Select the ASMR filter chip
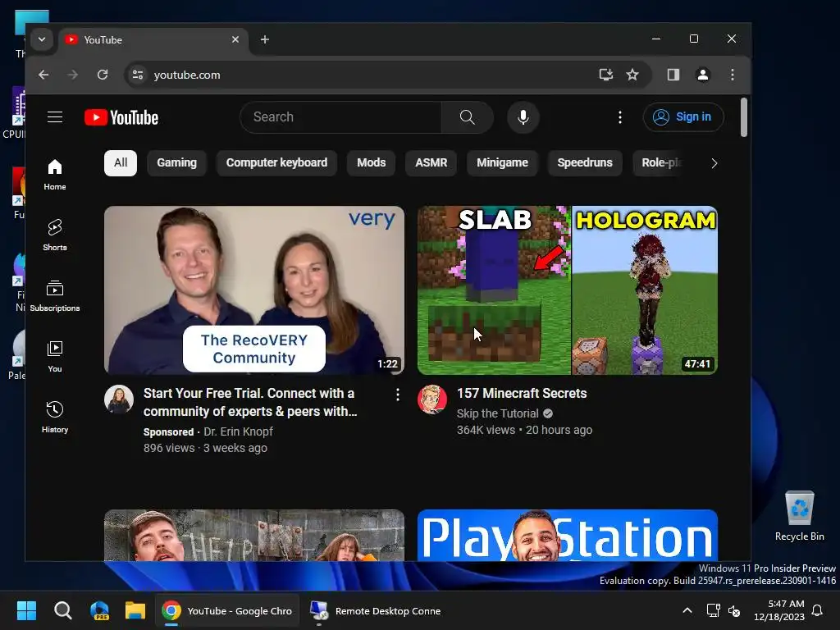The height and width of the screenshot is (630, 840). coord(431,162)
